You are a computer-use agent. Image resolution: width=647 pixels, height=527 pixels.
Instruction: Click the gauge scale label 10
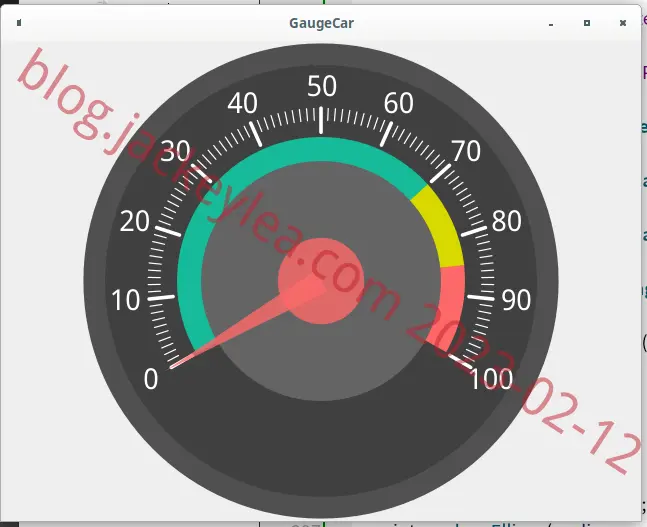click(126, 300)
